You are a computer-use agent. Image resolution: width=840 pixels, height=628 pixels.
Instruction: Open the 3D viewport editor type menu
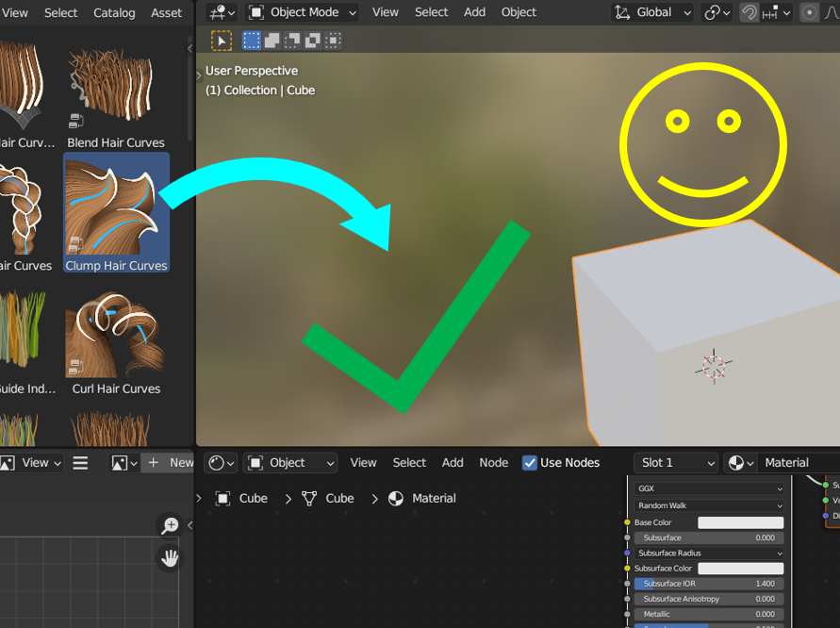tap(222, 12)
